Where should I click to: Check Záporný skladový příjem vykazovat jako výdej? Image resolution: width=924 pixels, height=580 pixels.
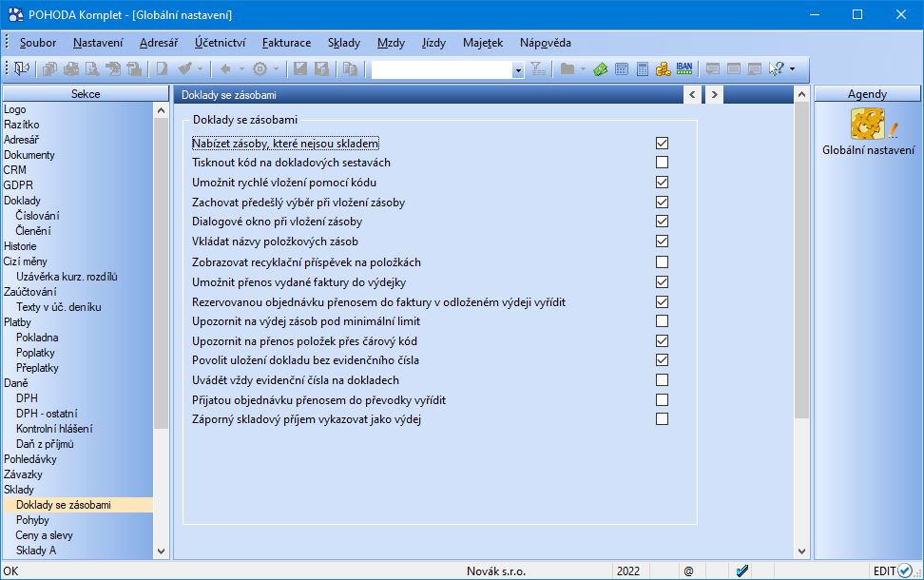click(662, 419)
